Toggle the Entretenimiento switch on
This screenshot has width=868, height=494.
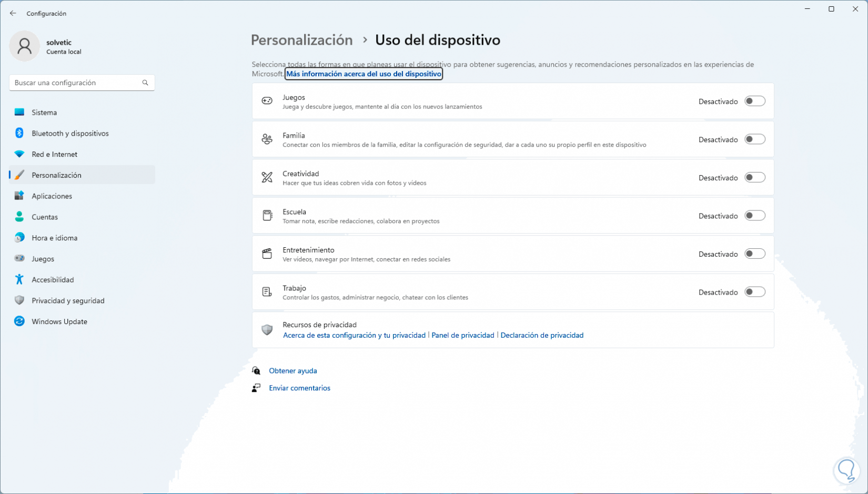[754, 254]
